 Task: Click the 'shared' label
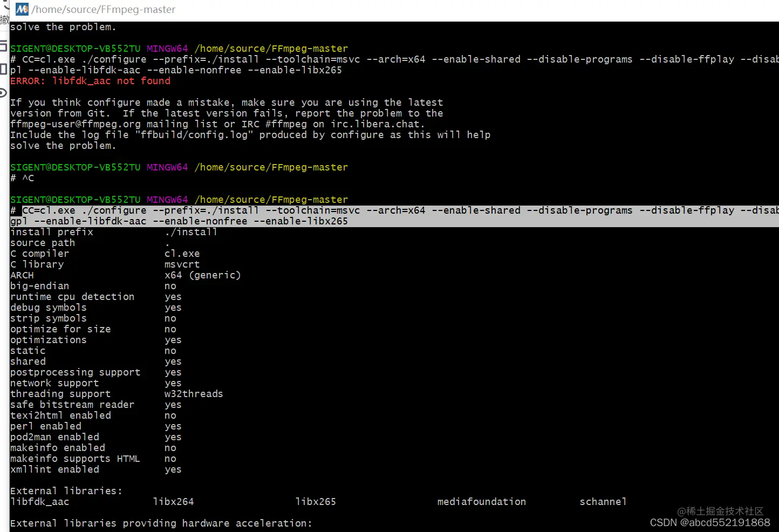[28, 362]
